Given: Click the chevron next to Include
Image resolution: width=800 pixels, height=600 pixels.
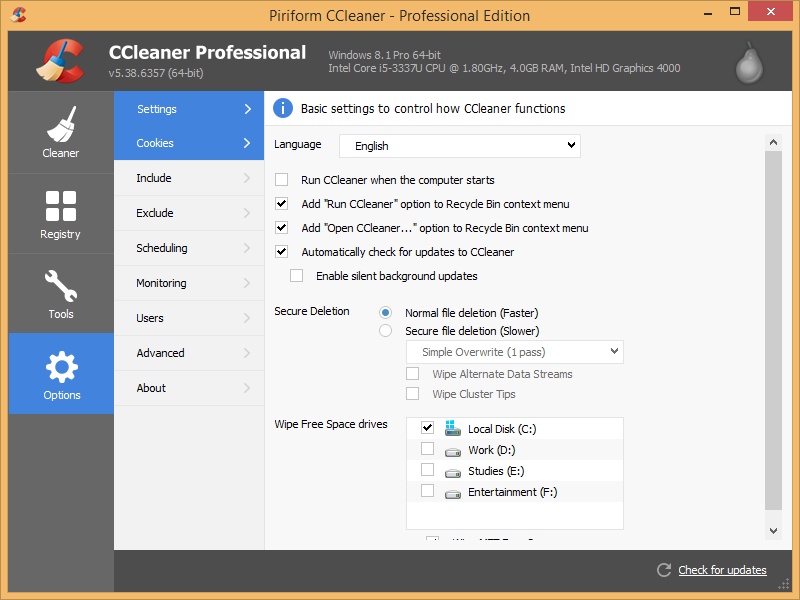Looking at the screenshot, I should 247,178.
